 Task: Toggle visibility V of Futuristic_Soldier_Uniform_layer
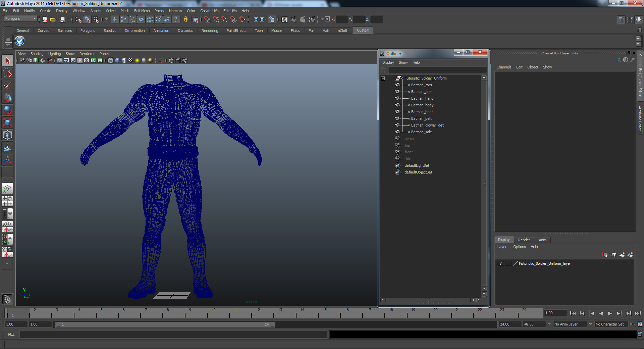(x=500, y=263)
